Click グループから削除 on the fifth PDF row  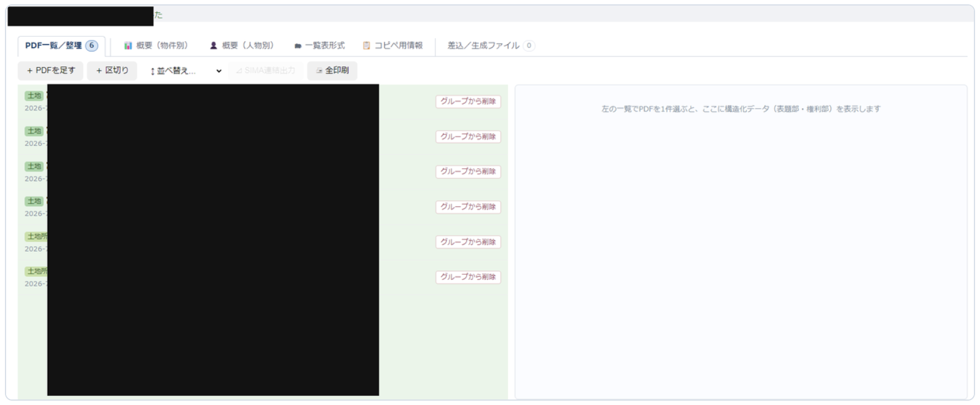coord(468,242)
